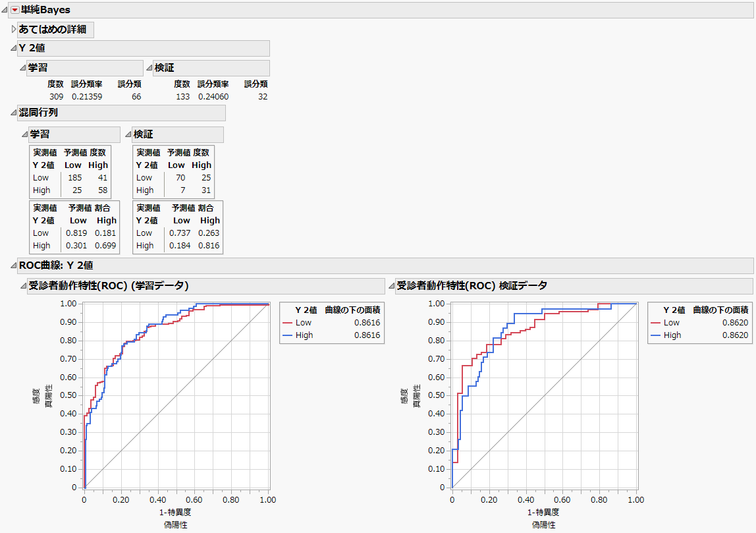This screenshot has width=756, height=533.
Task: Collapse the 学習 confusion matrix panel
Action: [x=25, y=134]
